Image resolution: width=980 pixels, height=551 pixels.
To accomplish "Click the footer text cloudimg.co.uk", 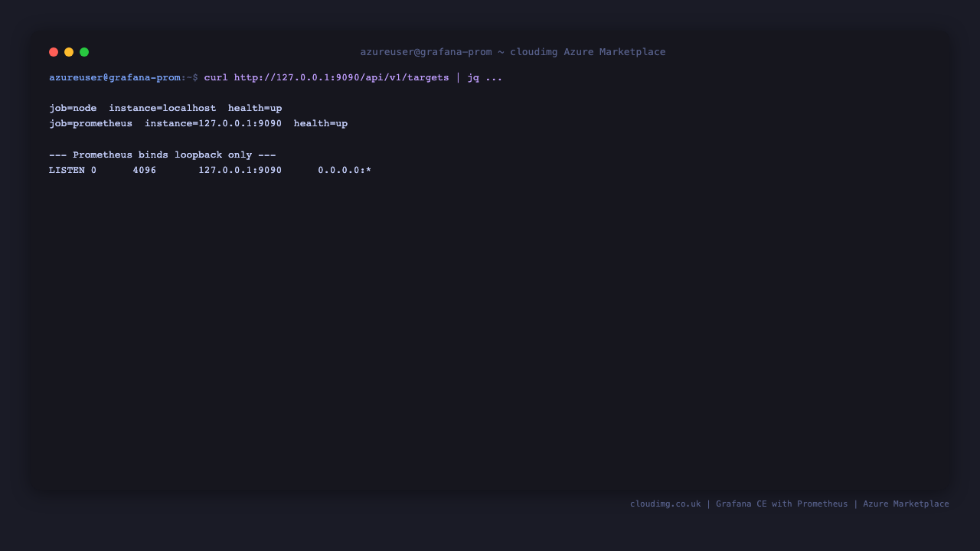I will (x=665, y=504).
